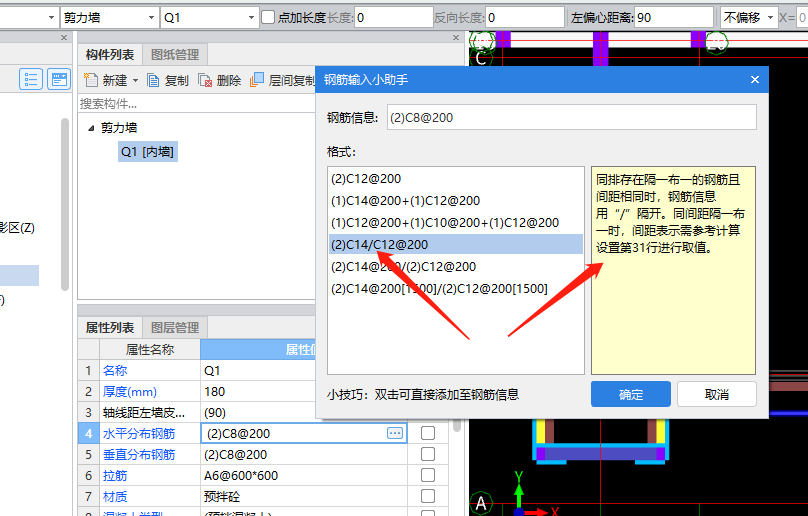Close the left navigation panel
Image resolution: width=808 pixels, height=516 pixels.
64,38
